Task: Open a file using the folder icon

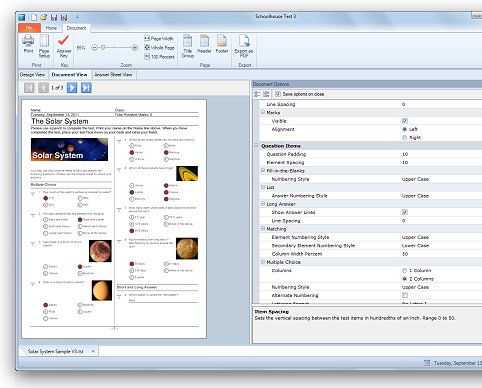Action: (x=44, y=17)
